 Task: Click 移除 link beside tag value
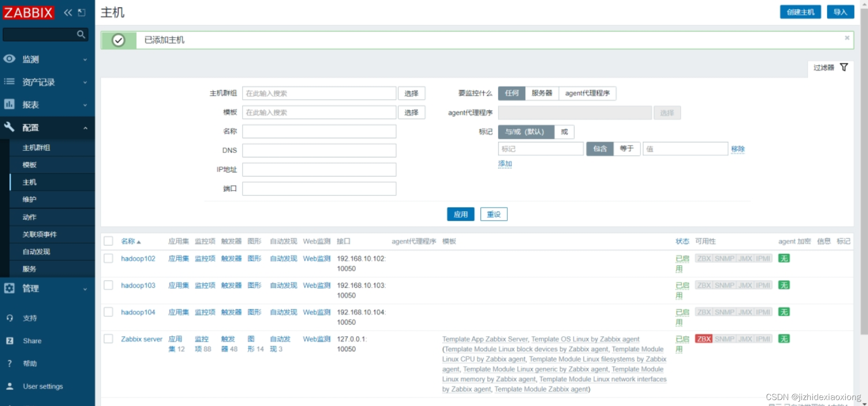pos(738,149)
